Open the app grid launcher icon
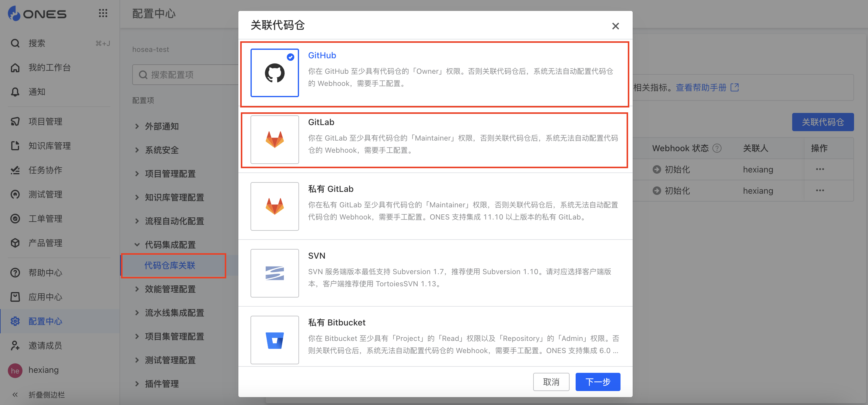868x405 pixels. click(x=103, y=13)
